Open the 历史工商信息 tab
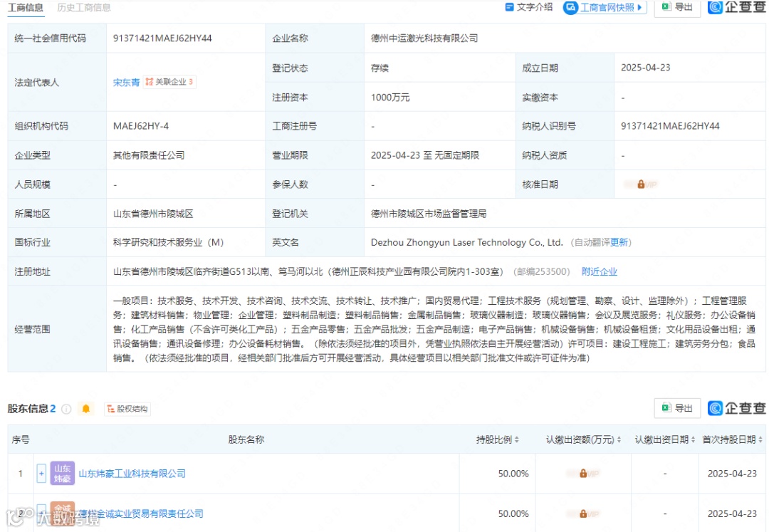The width and height of the screenshot is (769, 532). pos(84,7)
